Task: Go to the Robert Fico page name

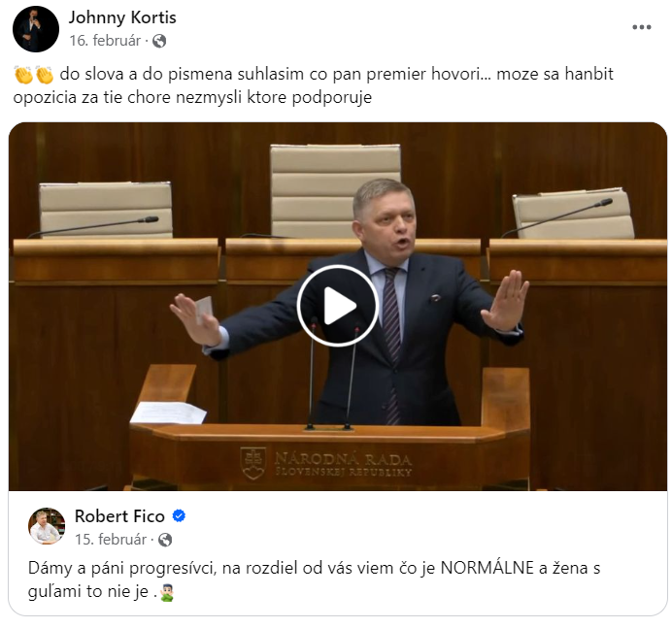Action: pos(119,516)
